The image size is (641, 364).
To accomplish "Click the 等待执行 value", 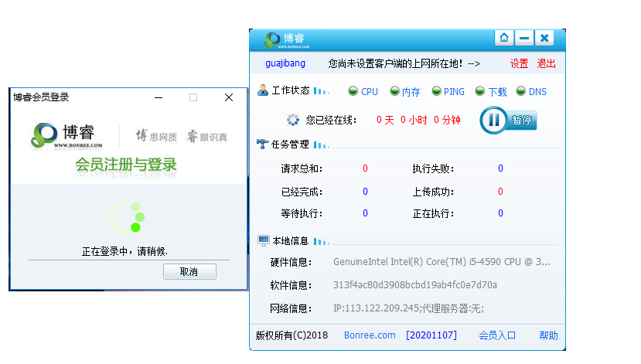I will 365,213.
